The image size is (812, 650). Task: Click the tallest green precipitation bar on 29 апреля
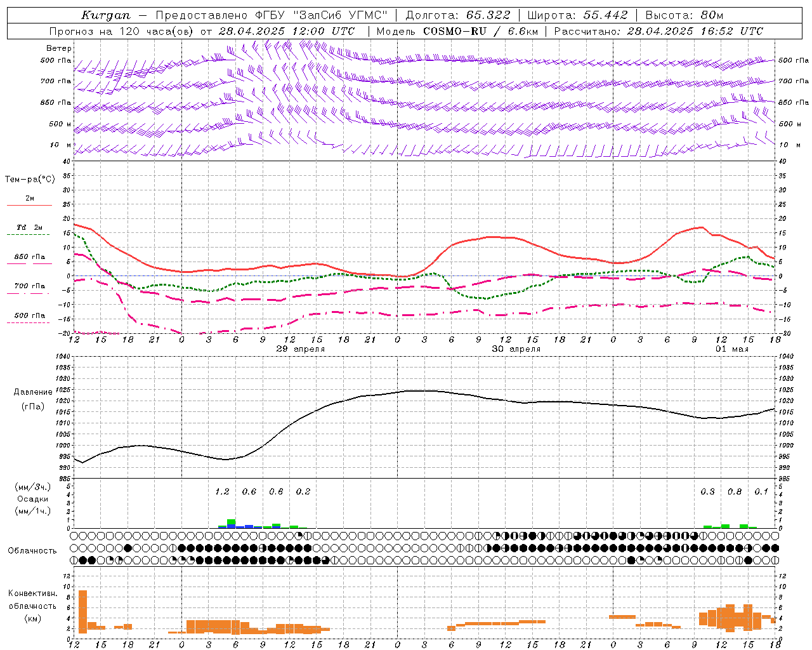point(232,522)
